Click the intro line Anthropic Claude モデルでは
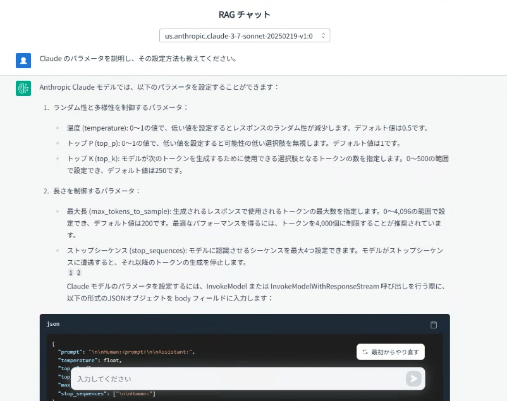The image size is (507, 401). point(159,87)
